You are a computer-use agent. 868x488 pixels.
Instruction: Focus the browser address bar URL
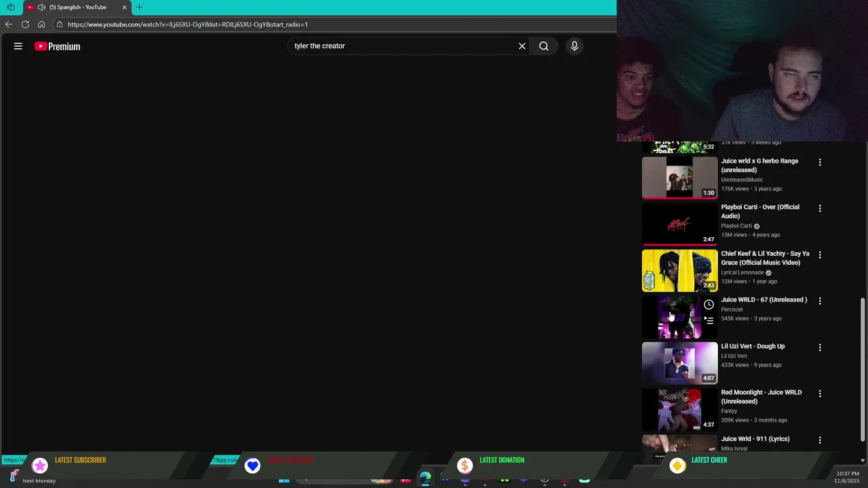[x=188, y=24]
